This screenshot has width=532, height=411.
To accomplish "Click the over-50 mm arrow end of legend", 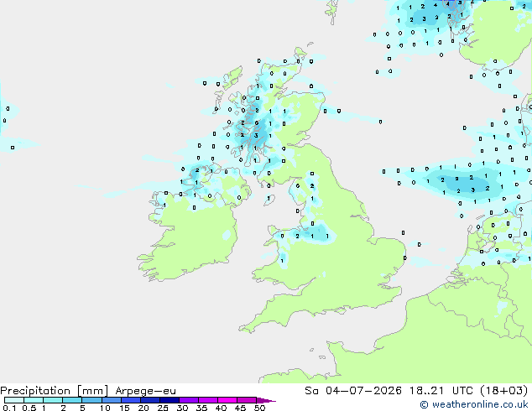I will [266, 400].
